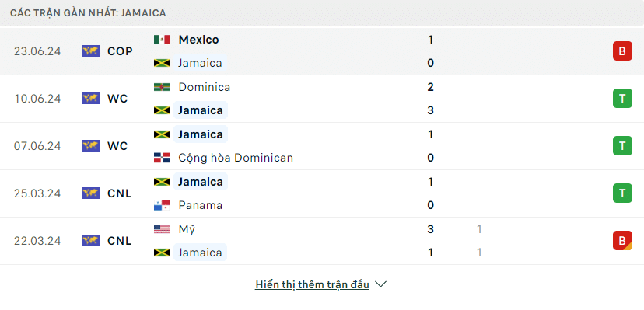Click green T win badge for Dominica match
This screenshot has height=310, width=644.
[623, 99]
